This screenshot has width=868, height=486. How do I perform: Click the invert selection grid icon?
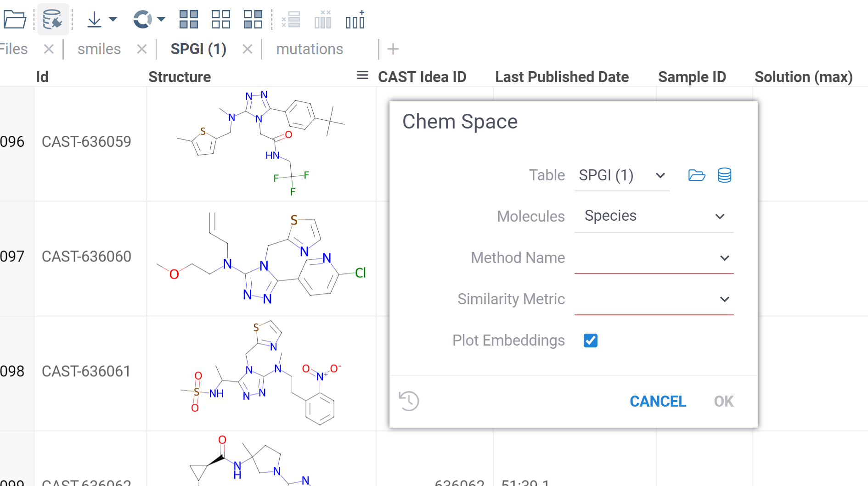coord(253,19)
